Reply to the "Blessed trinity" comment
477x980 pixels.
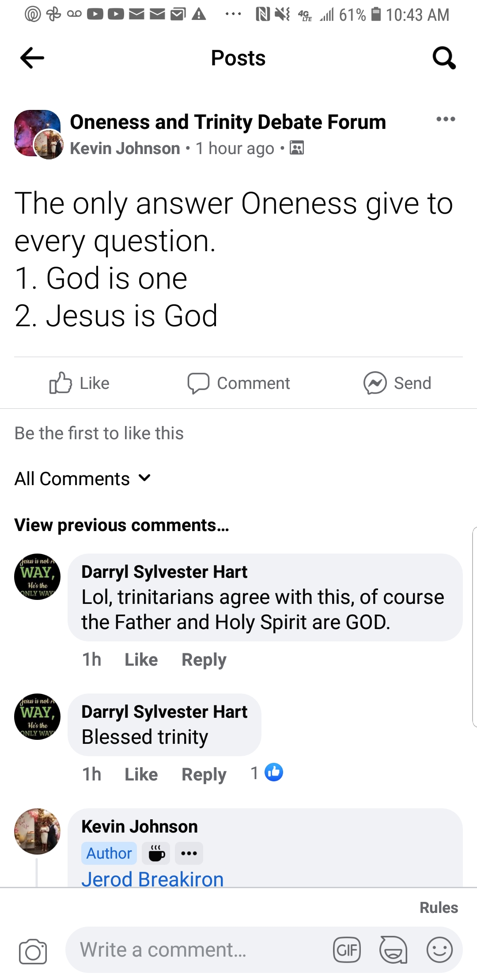(204, 774)
